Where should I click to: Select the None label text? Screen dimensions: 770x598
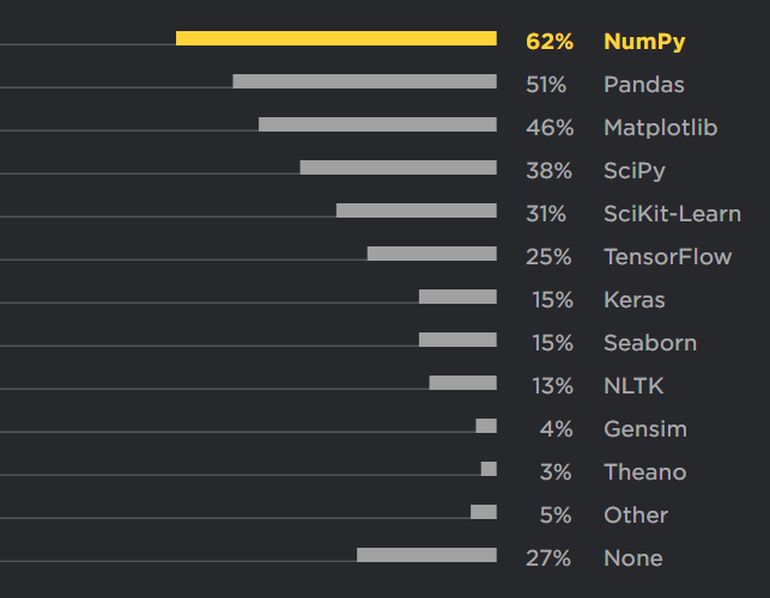(633, 558)
